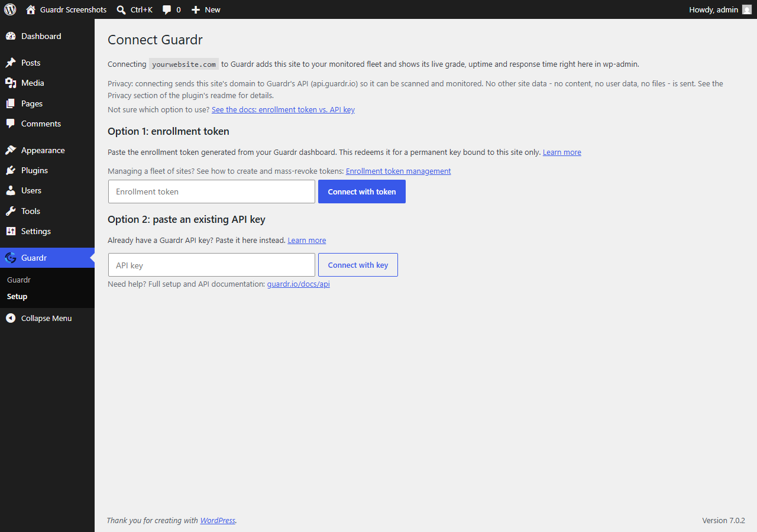Click the Settings sliders icon
This screenshot has height=532, width=757.
point(11,231)
